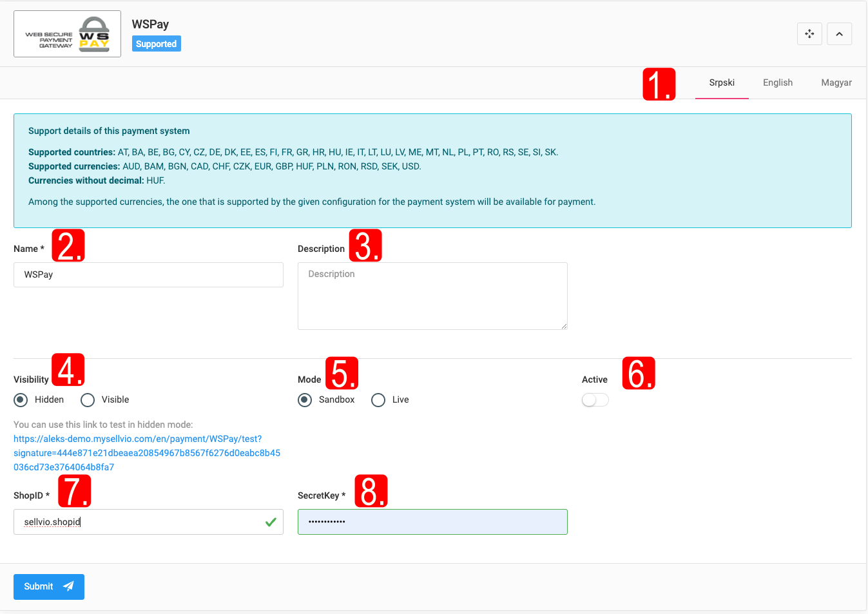Click the WSPay gateway logo
The width and height of the screenshot is (868, 614).
click(68, 34)
